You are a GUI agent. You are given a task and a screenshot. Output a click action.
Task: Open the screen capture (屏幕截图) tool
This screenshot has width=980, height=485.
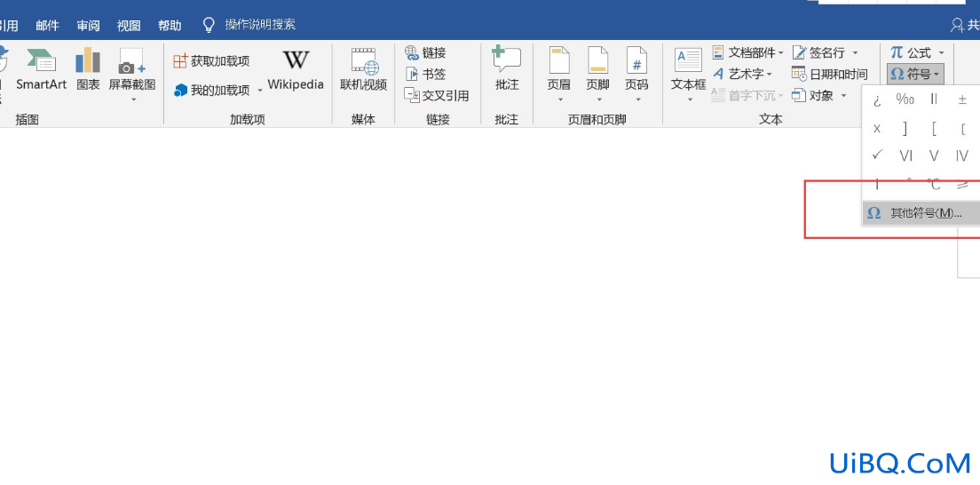tap(132, 70)
